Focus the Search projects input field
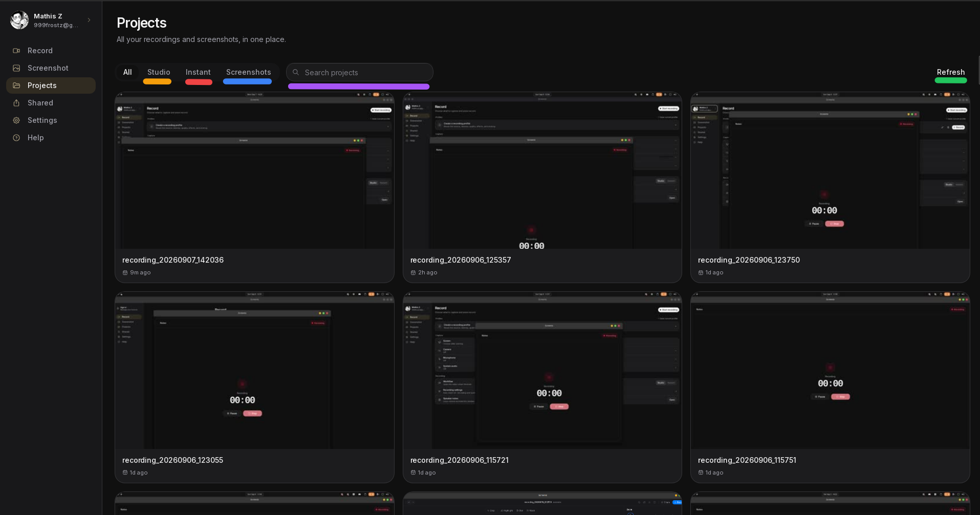The image size is (980, 515). 360,72
